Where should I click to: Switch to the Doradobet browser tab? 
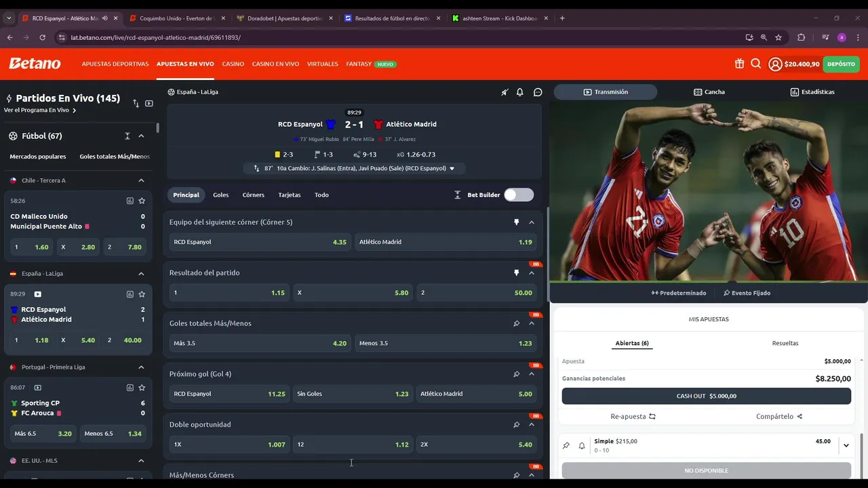point(285,18)
